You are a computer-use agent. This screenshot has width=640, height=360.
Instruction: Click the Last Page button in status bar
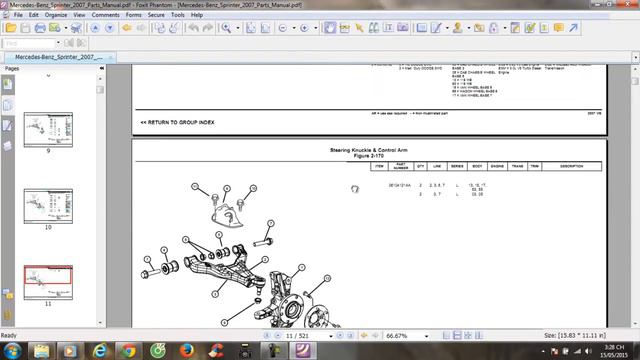(x=350, y=336)
